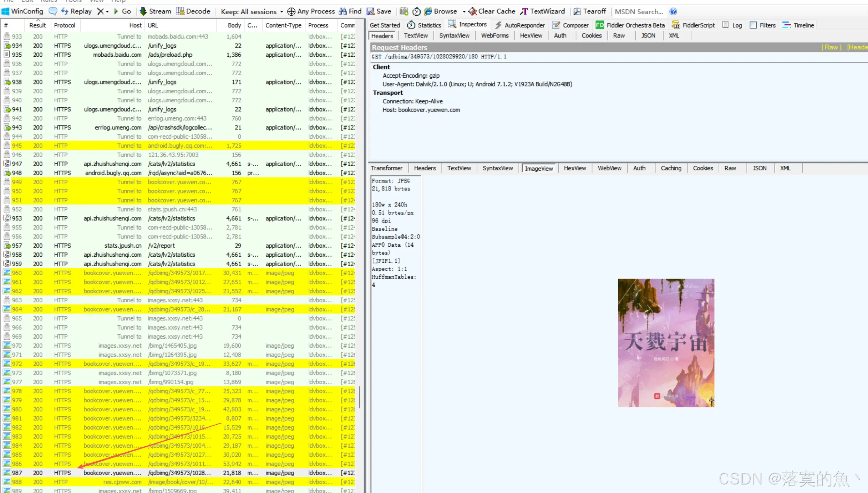
Task: Click the book cover image preview
Action: (666, 343)
